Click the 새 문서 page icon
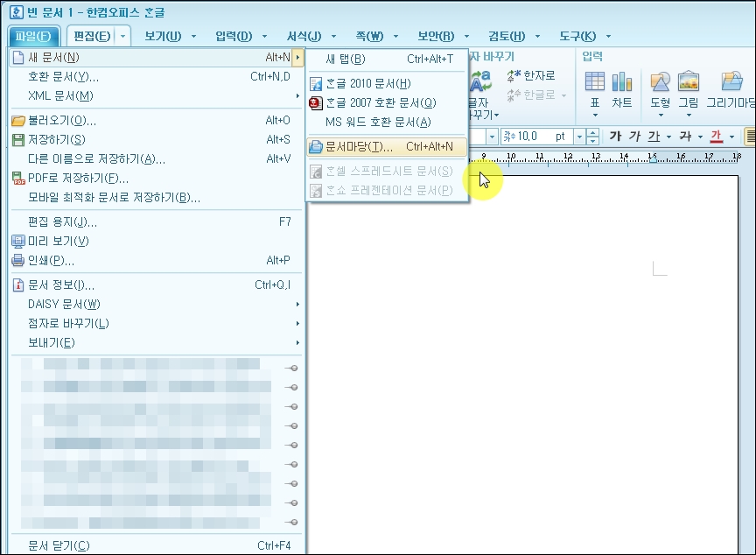 pos(17,58)
